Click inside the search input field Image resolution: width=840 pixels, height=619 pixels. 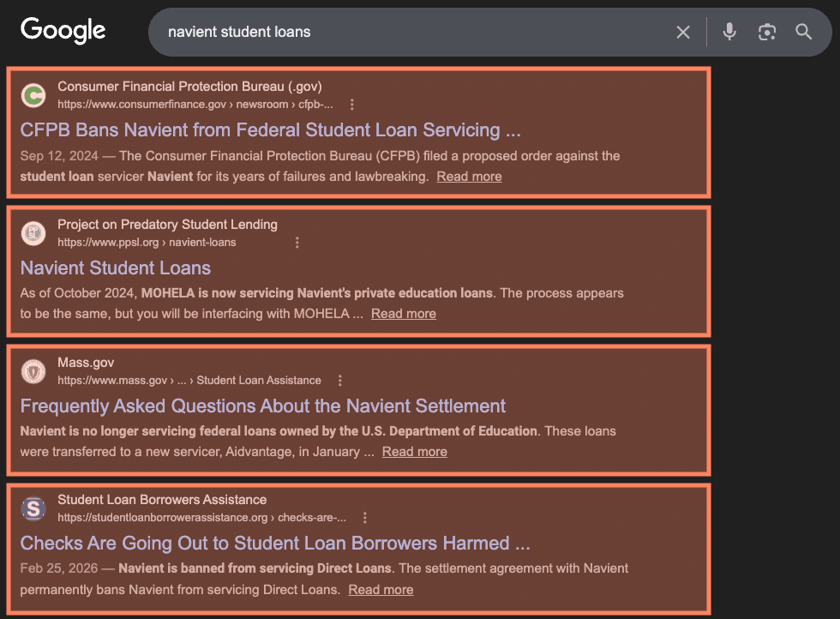pyautogui.click(x=343, y=32)
